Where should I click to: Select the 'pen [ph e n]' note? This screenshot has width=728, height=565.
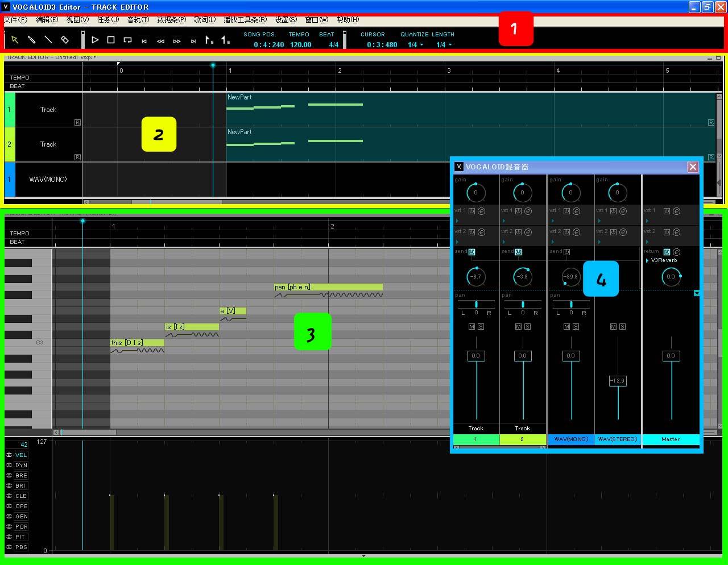click(x=328, y=287)
